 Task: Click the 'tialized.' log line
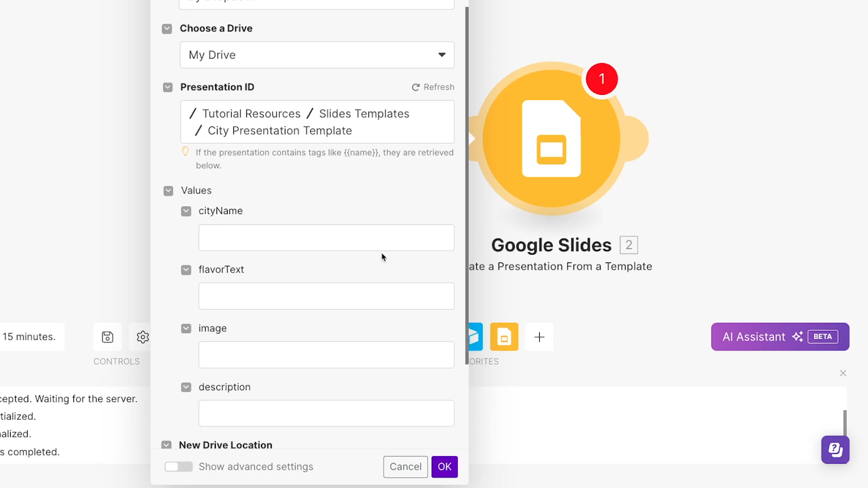click(18, 416)
